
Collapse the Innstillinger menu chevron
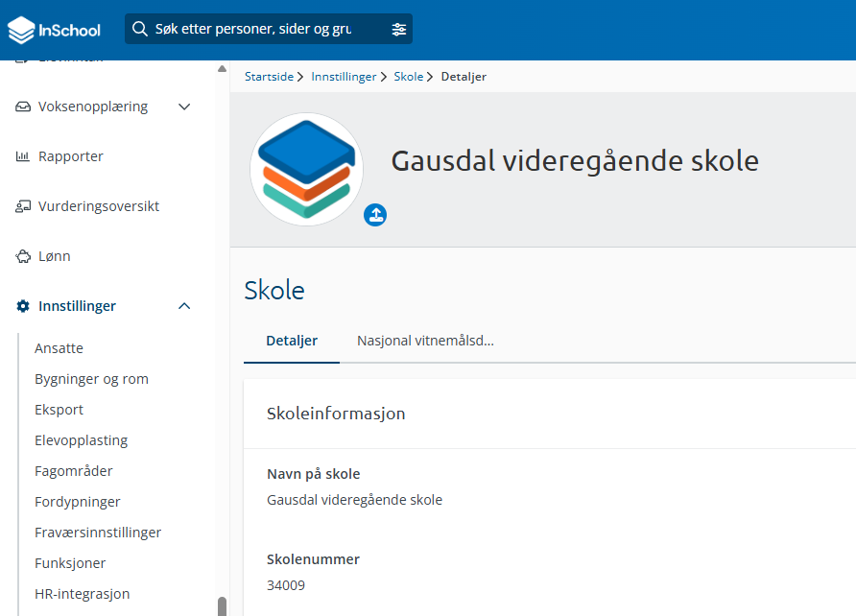click(184, 306)
